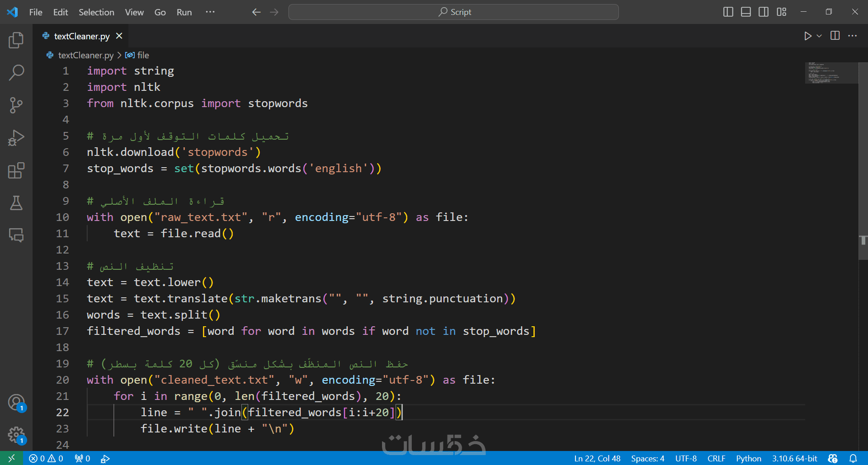Click 'text.lower()' on line 14
The height and width of the screenshot is (465, 868).
click(174, 282)
